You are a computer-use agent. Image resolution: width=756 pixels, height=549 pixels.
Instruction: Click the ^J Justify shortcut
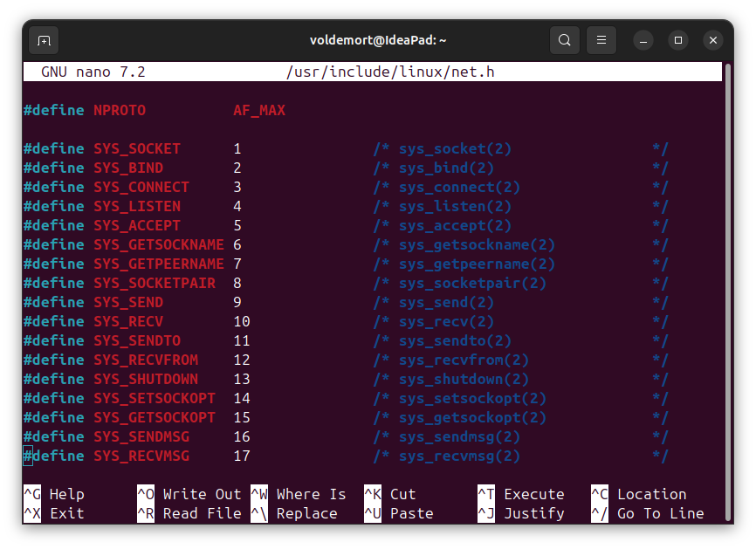[x=521, y=513]
